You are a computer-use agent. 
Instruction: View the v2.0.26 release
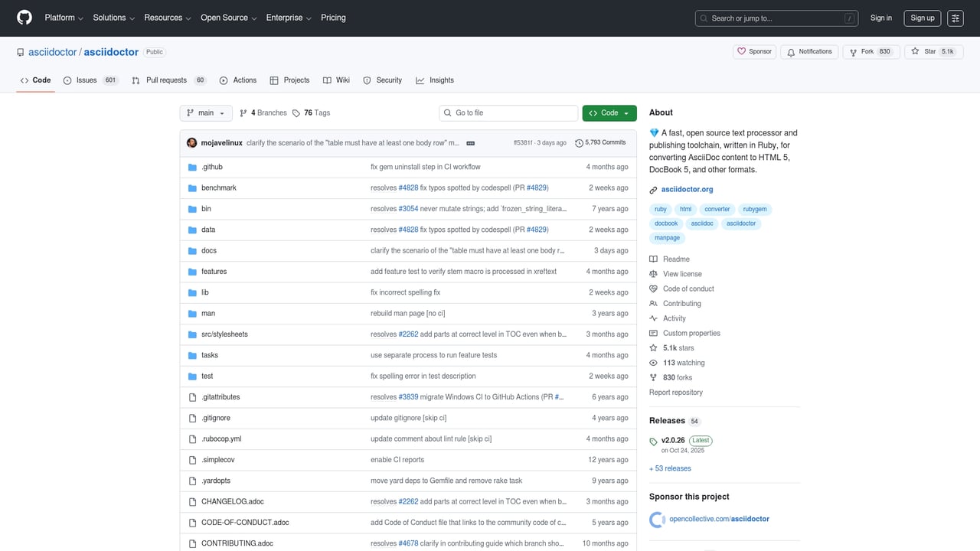[x=672, y=440]
